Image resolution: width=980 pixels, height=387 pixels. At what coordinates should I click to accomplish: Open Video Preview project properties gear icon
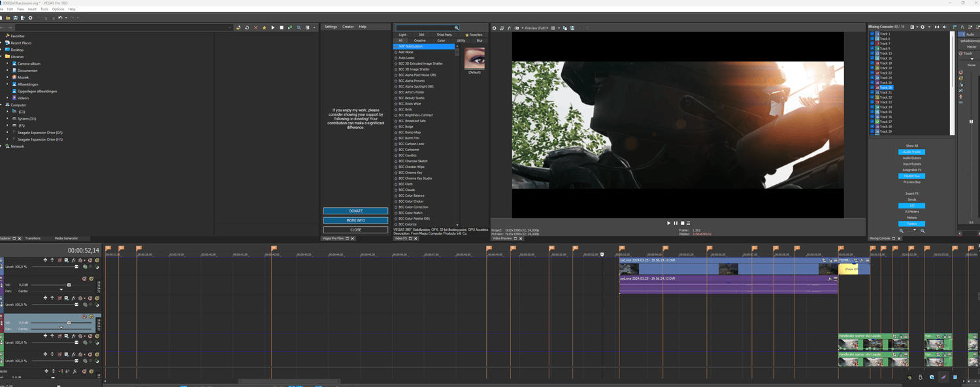point(494,28)
